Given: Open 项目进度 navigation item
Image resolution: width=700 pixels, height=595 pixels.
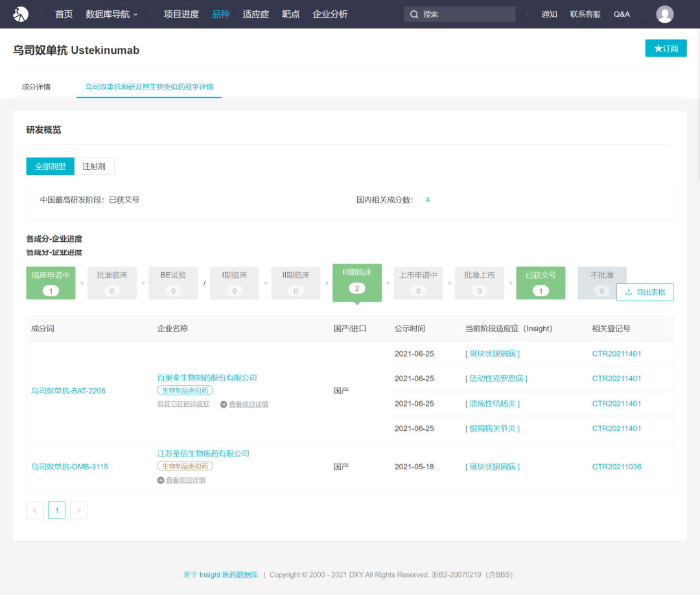Looking at the screenshot, I should point(181,14).
